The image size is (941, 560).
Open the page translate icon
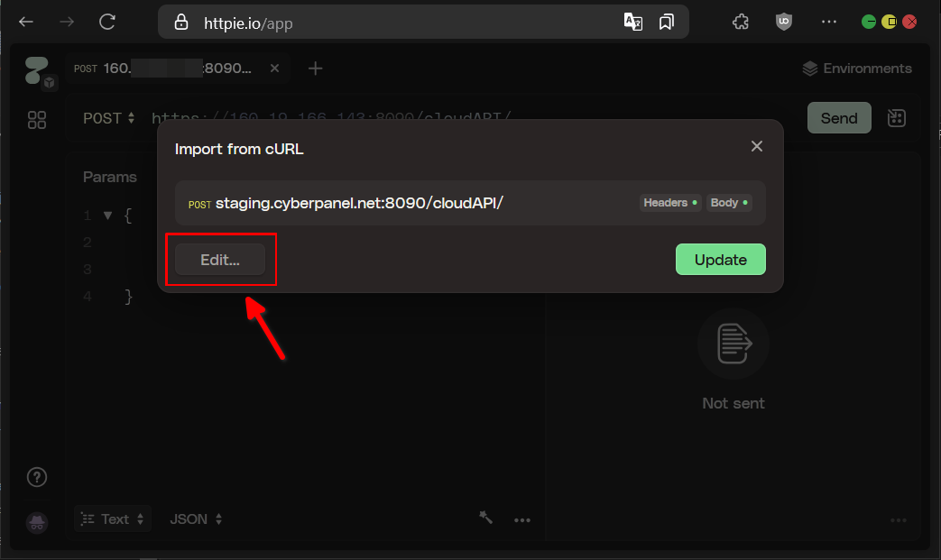(x=633, y=23)
